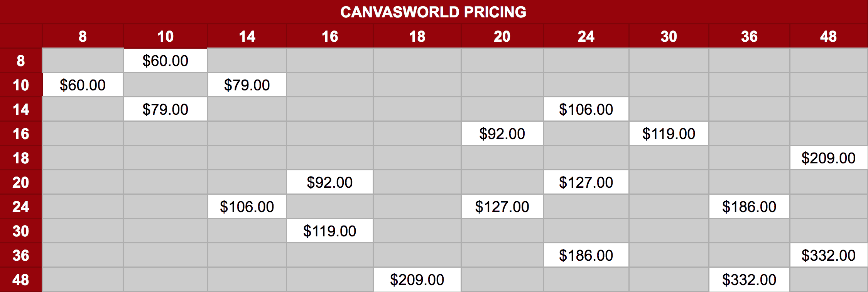Select the $119.00 cell in row 16
868x292 pixels.
(669, 134)
